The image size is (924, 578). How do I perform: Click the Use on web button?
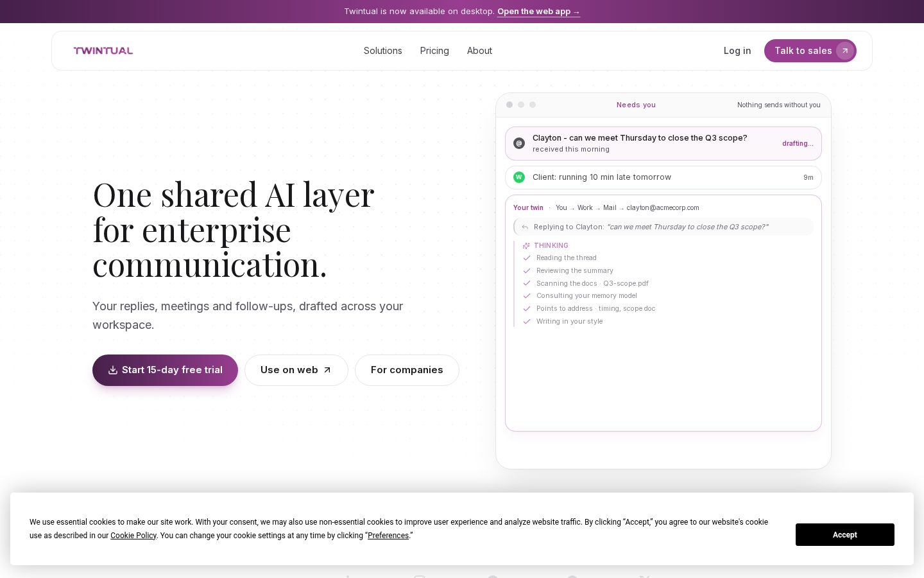pos(296,370)
